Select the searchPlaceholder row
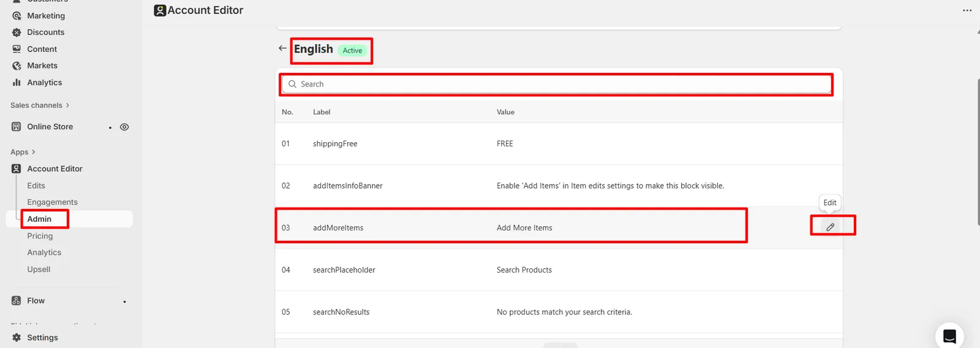The width and height of the screenshot is (980, 348). tap(559, 270)
